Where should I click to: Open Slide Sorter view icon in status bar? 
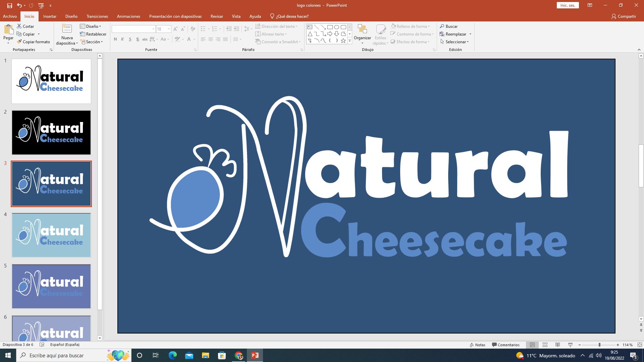[x=545, y=345]
